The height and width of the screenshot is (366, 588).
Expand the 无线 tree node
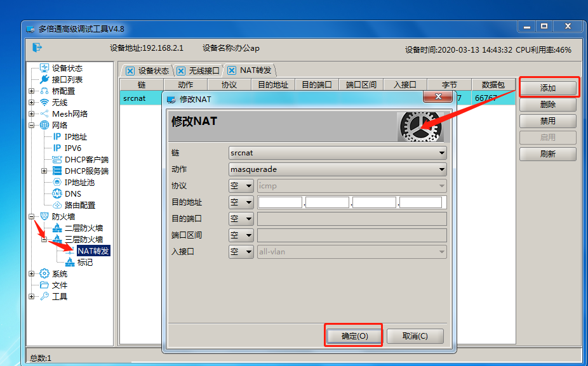(32, 102)
